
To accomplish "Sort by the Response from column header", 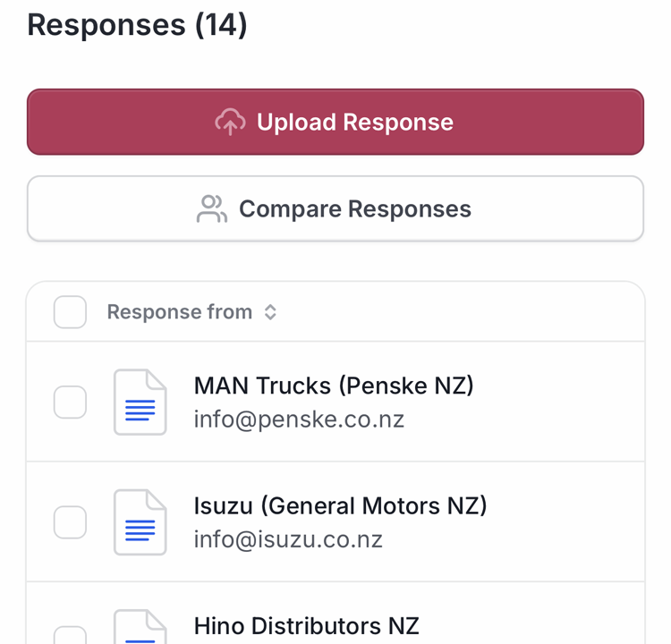I will point(179,312).
